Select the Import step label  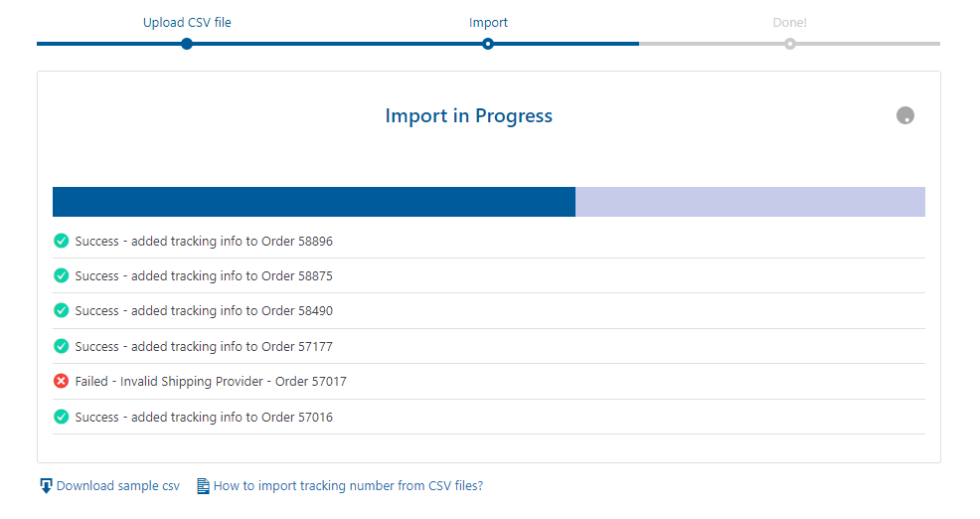(x=488, y=22)
